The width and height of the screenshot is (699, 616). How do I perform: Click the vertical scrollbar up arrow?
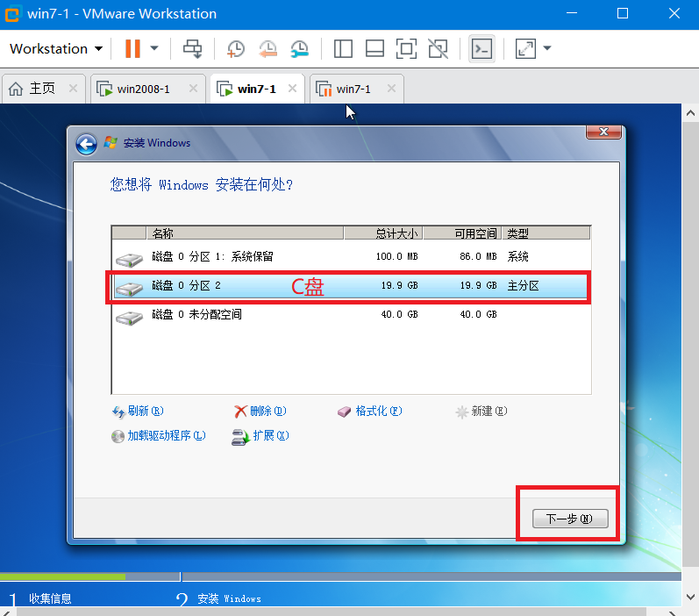pos(690,113)
